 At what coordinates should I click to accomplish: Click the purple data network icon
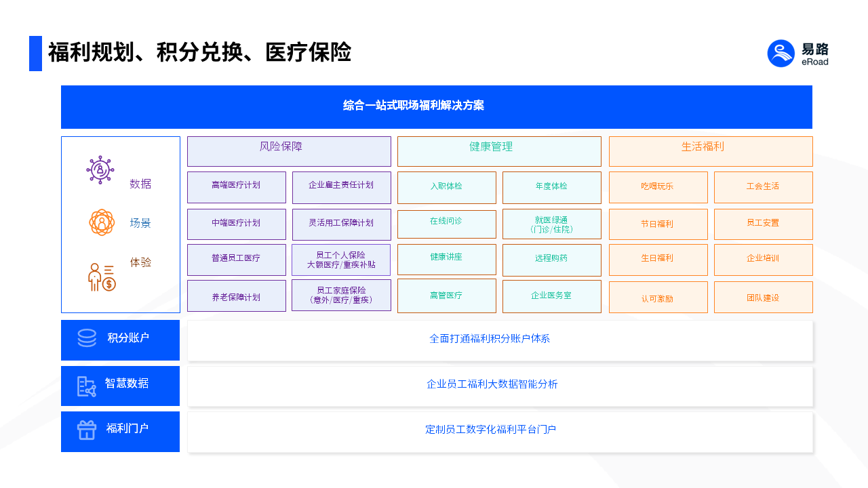[100, 169]
